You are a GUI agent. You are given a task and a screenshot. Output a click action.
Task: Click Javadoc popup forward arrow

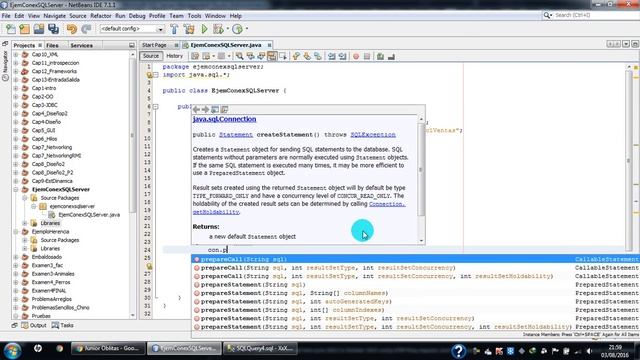coord(205,109)
